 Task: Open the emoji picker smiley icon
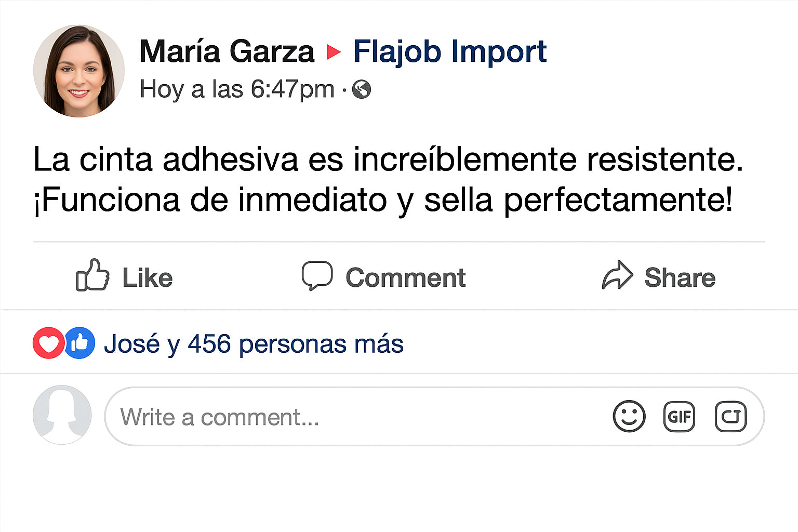[x=629, y=416]
